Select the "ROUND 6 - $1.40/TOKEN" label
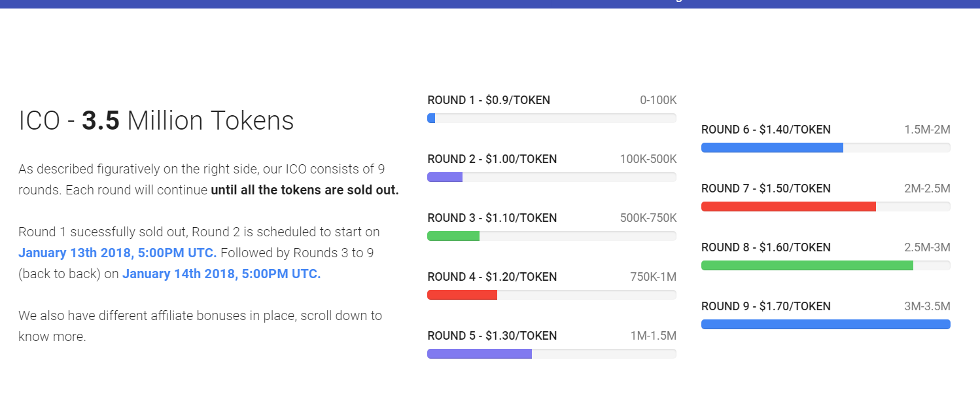Viewport: 980px width, 413px height. pos(765,130)
